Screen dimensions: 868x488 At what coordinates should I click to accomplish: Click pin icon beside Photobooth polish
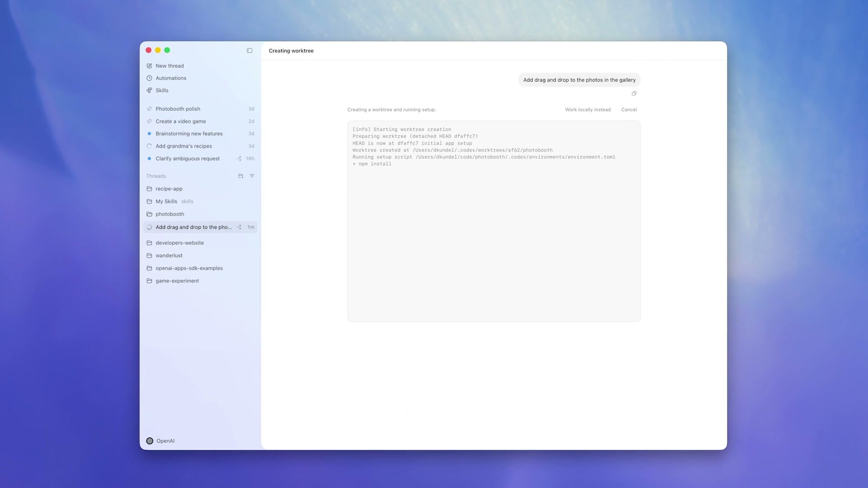coord(149,109)
